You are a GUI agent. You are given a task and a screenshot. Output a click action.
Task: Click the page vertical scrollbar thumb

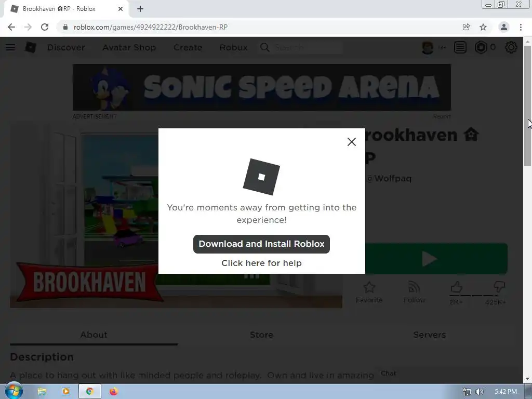[x=527, y=105]
